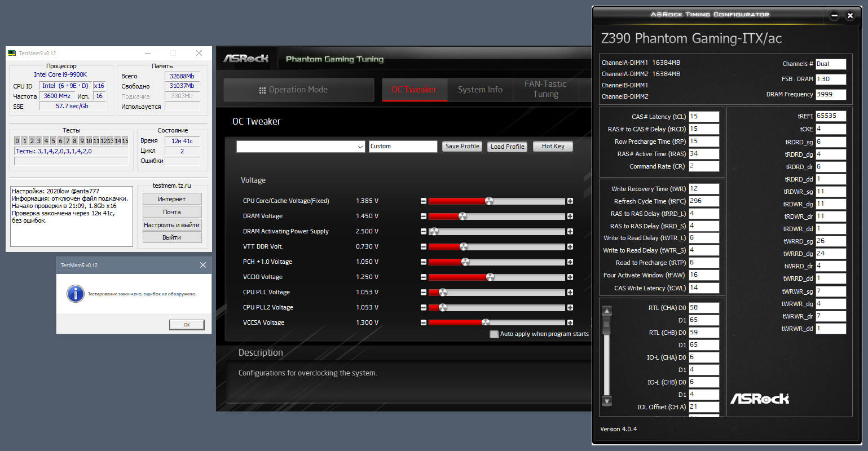Click scroll-up arrow in Timing Configurator

tap(607, 311)
